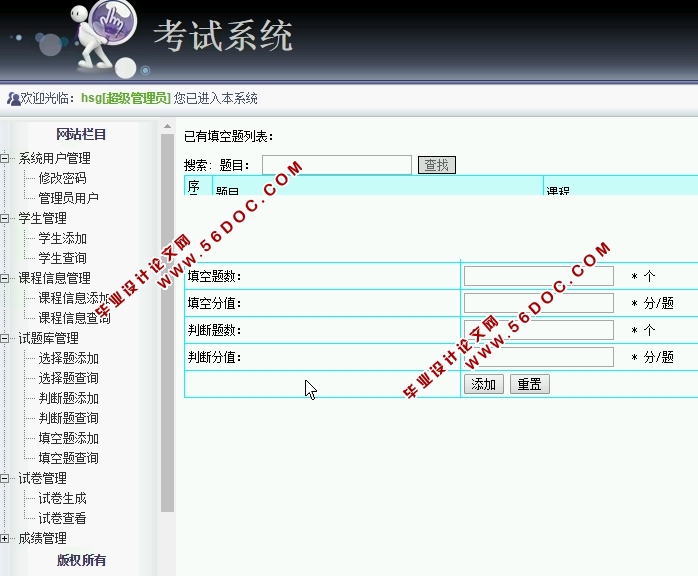The width and height of the screenshot is (698, 576).
Task: Open the 学生添加 page
Action: 62,238
